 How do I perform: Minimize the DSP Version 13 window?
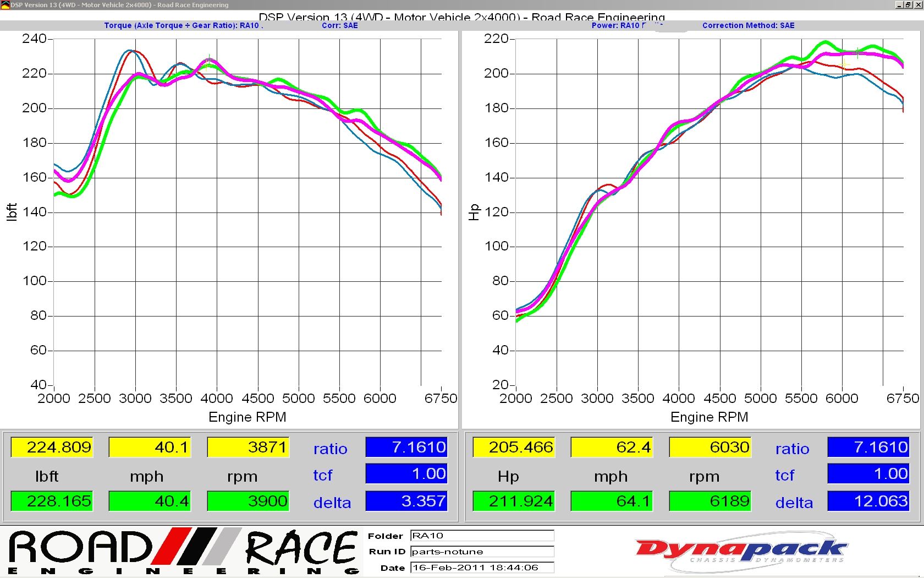[x=899, y=5]
